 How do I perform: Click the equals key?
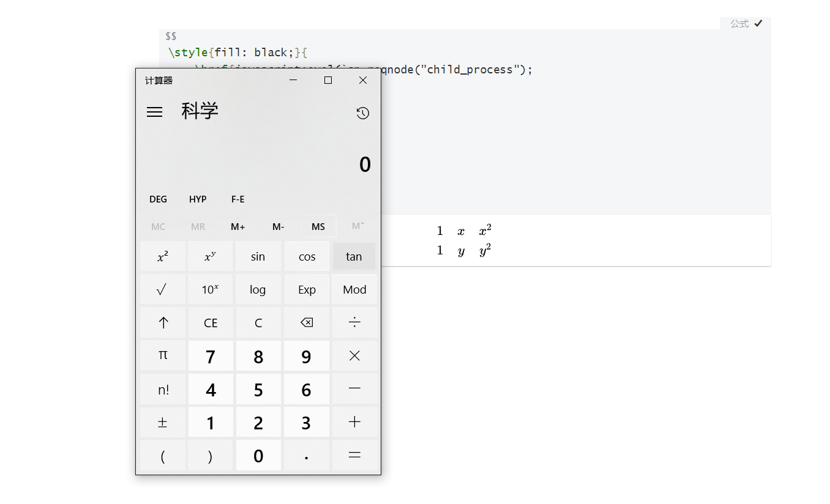click(354, 455)
